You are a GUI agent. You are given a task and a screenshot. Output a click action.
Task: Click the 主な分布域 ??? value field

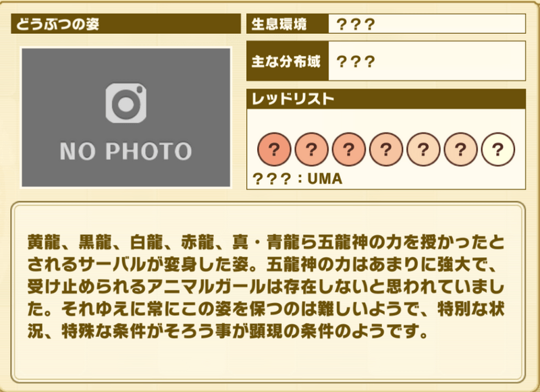(x=427, y=61)
